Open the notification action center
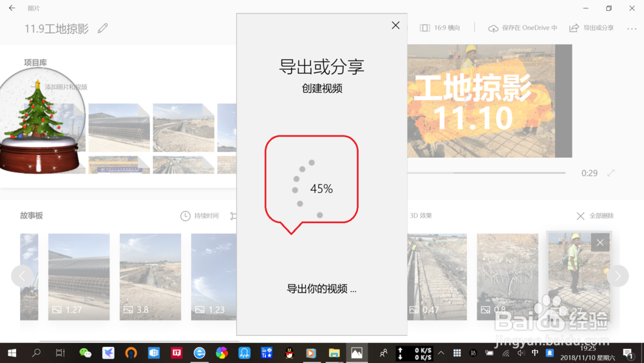This screenshot has height=363, width=644. 627,353
